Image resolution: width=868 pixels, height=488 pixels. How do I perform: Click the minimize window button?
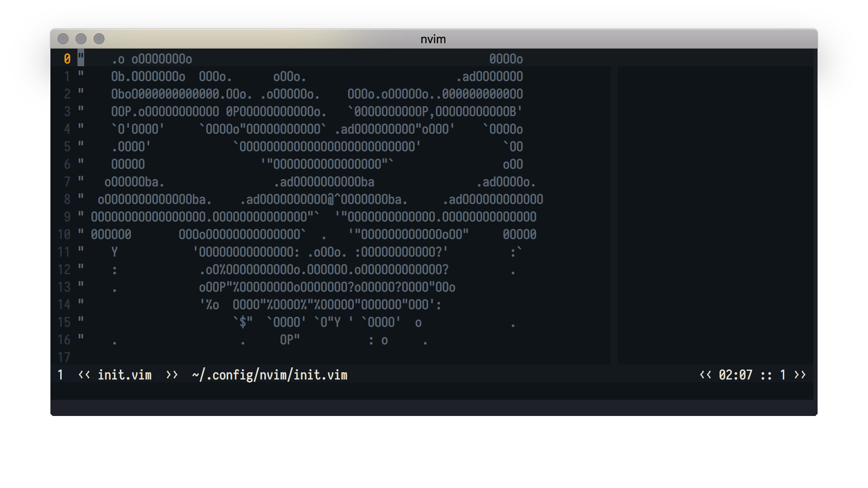click(81, 39)
